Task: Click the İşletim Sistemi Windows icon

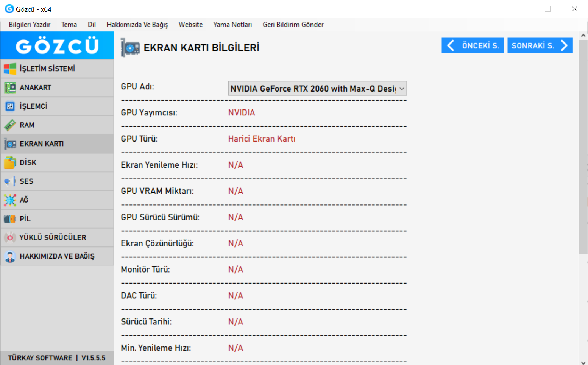Action: point(10,69)
